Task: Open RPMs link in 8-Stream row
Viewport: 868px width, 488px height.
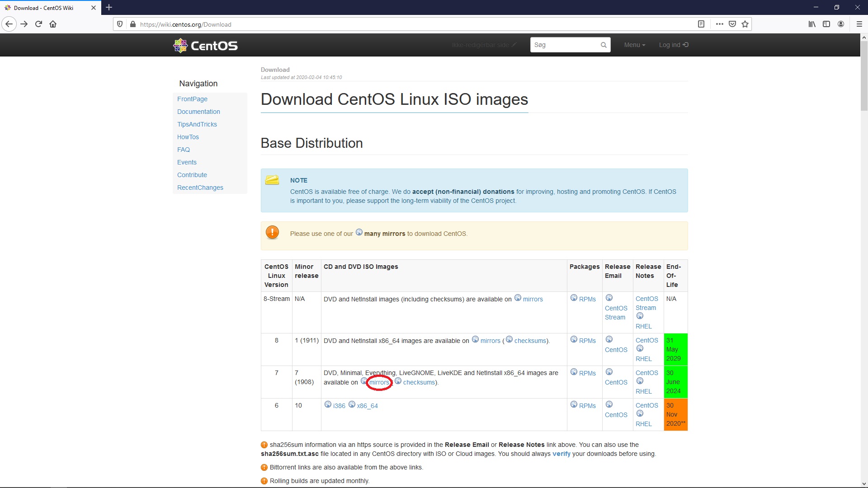Action: (587, 299)
